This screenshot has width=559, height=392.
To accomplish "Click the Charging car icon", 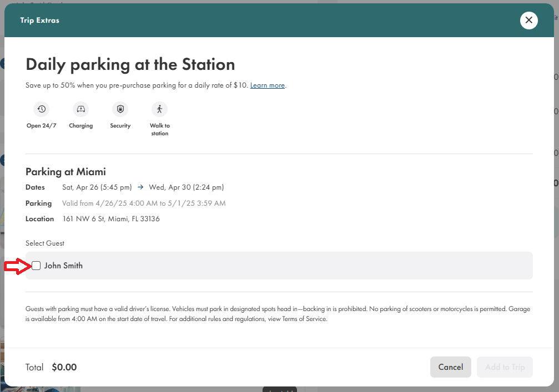I will 80,109.
